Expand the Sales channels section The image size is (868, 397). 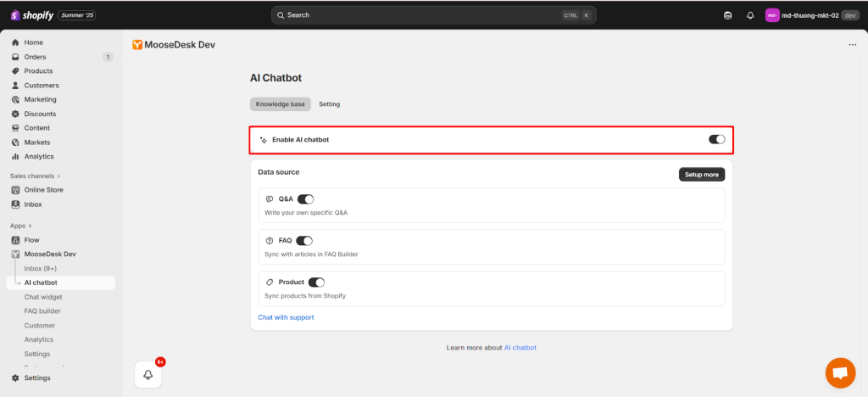[35, 176]
